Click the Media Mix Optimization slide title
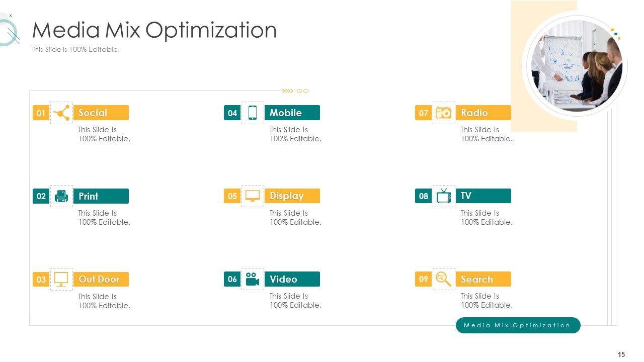This screenshot has height=362, width=644. [154, 30]
